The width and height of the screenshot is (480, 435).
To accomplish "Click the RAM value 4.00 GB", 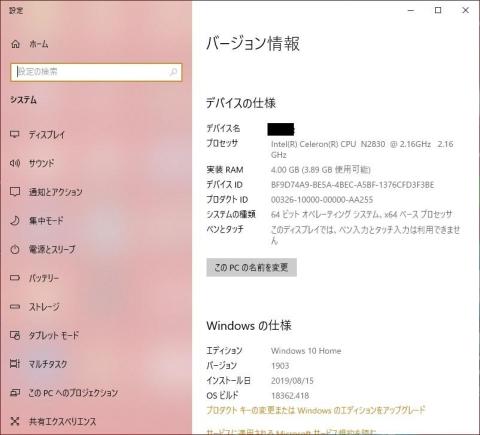I will click(321, 170).
